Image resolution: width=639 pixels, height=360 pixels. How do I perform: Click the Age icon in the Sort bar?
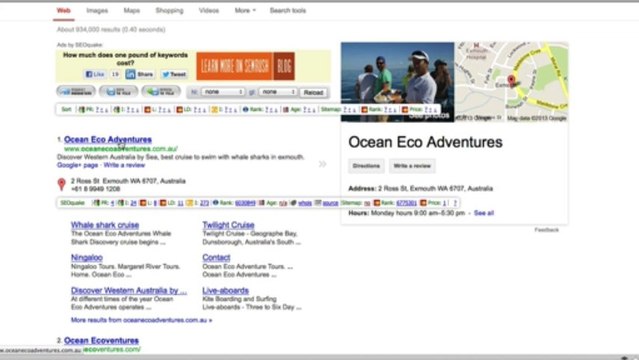[286, 109]
